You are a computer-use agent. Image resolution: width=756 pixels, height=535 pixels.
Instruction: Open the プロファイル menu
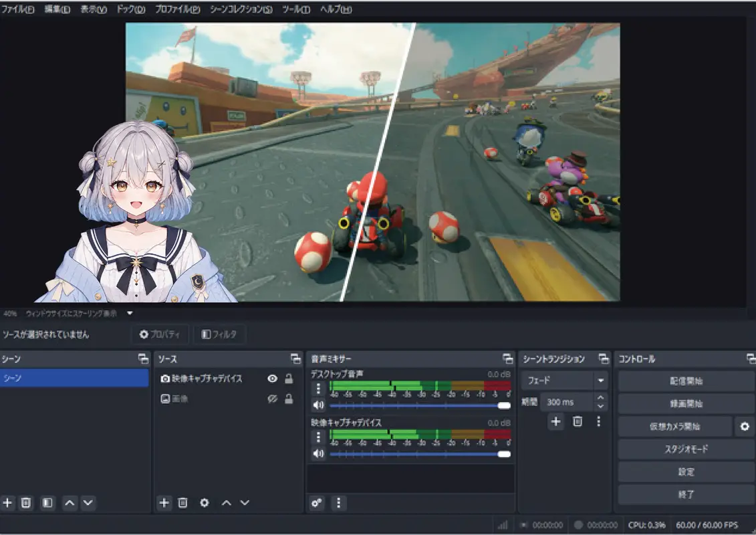(x=177, y=9)
